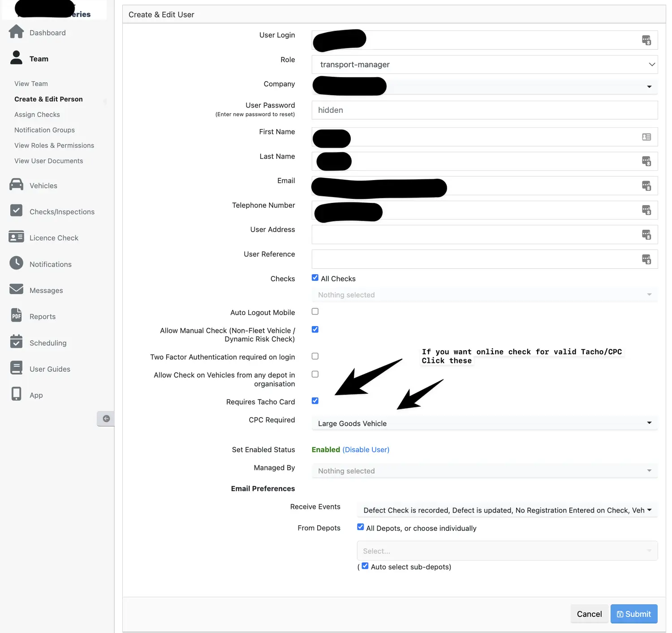Click the Licence Check ID card icon
The height and width of the screenshot is (633, 672).
pos(16,237)
